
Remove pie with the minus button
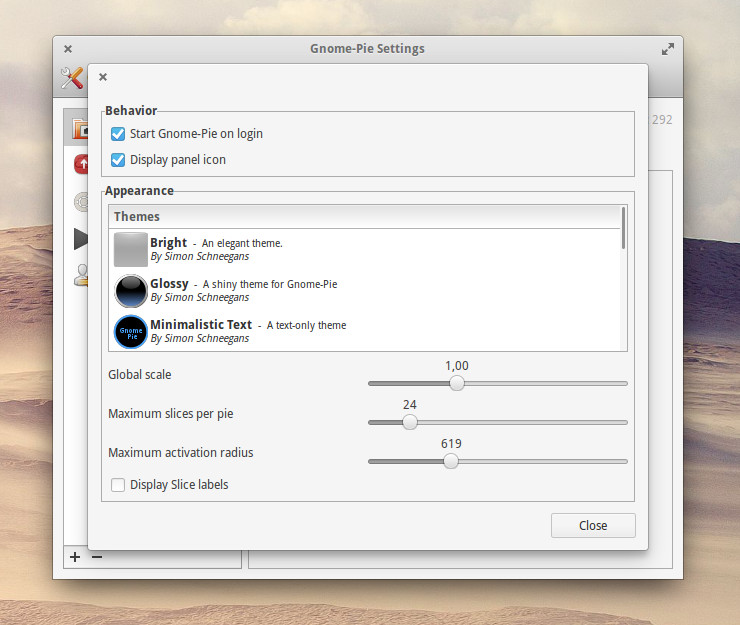(97, 557)
